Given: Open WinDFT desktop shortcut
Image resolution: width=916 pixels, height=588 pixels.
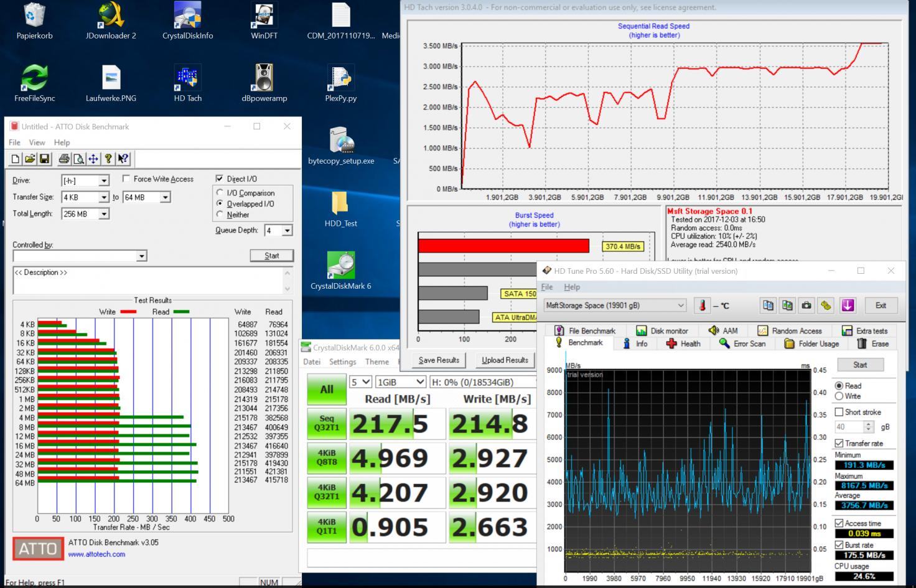Looking at the screenshot, I should [x=264, y=21].
